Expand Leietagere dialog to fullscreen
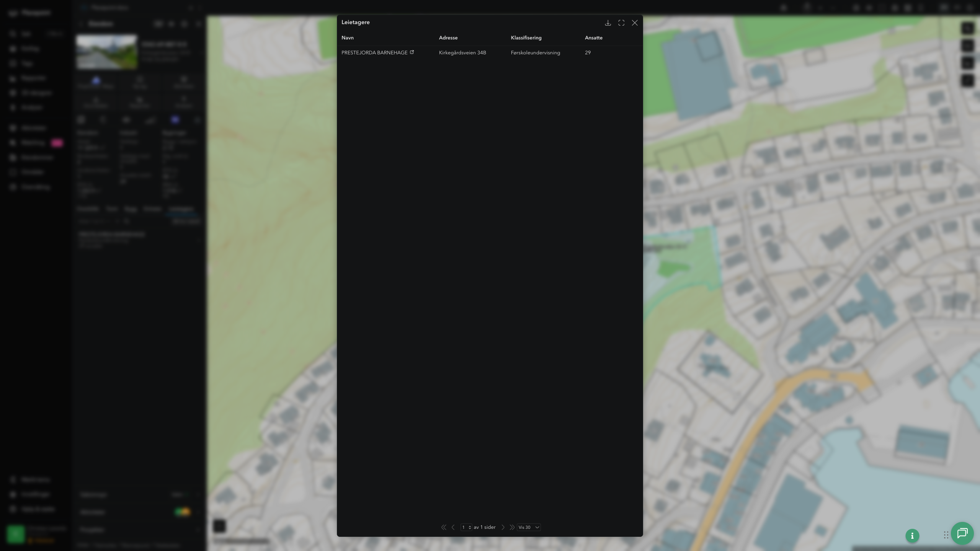This screenshot has height=551, width=980. click(621, 23)
